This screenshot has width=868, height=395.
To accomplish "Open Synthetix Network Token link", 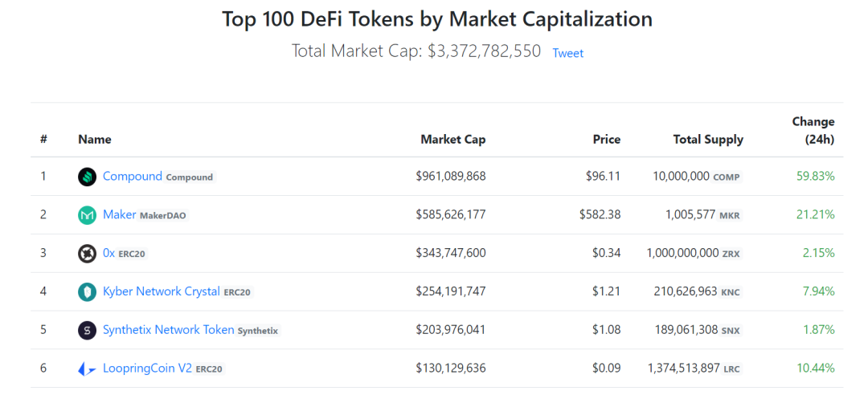I will click(x=168, y=330).
